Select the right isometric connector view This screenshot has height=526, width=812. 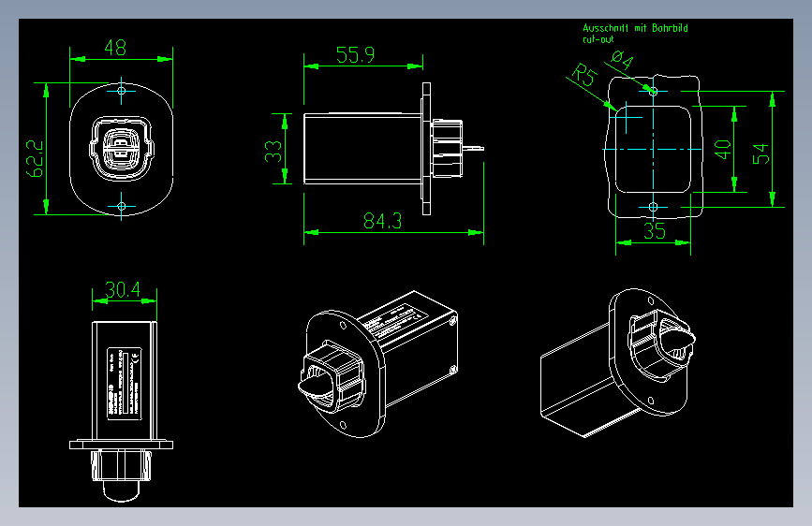click(x=617, y=362)
